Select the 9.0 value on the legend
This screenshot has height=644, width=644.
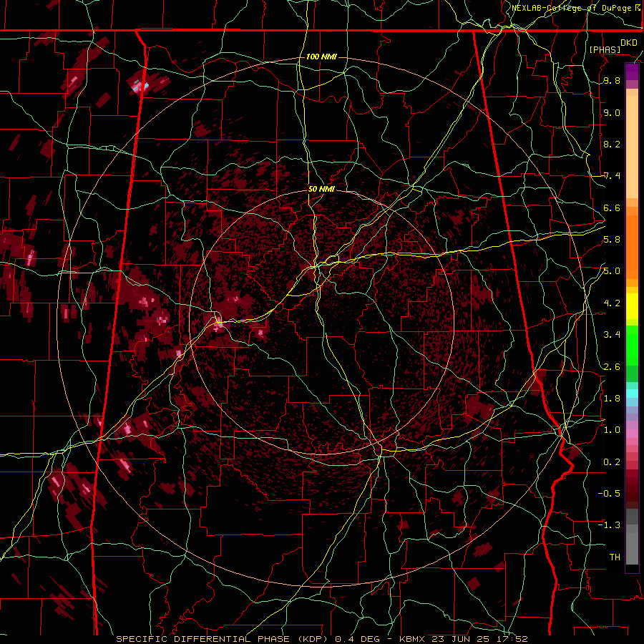(x=612, y=112)
